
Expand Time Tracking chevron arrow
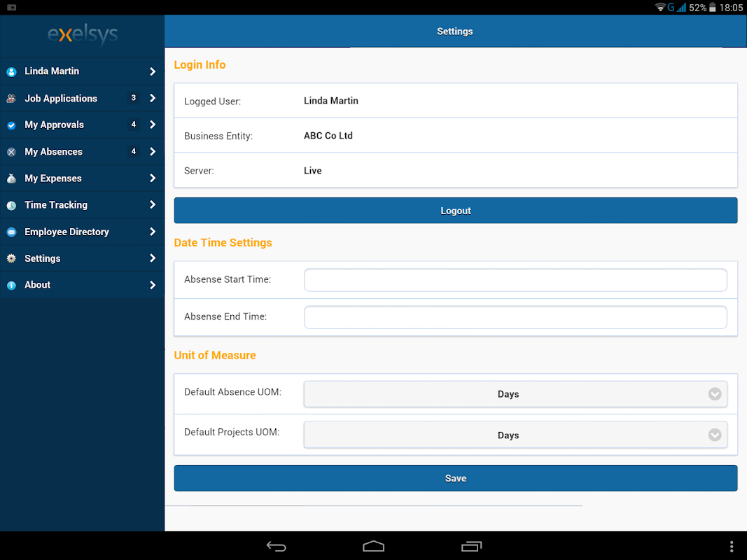(153, 205)
